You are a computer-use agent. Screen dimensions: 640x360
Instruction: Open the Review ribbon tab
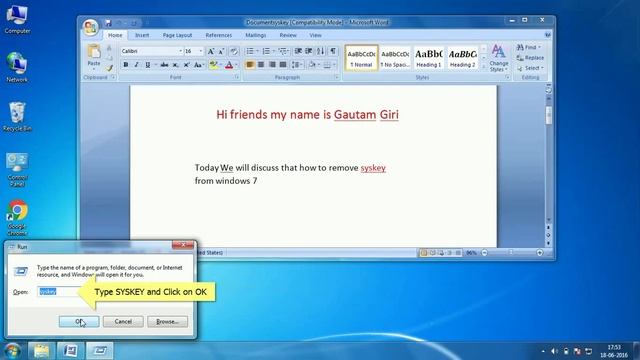tap(288, 36)
